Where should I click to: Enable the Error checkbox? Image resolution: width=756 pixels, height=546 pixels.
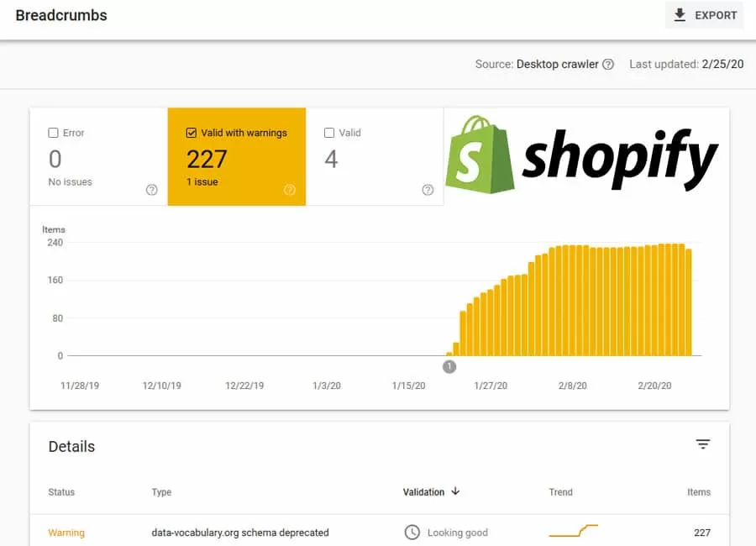click(x=54, y=133)
